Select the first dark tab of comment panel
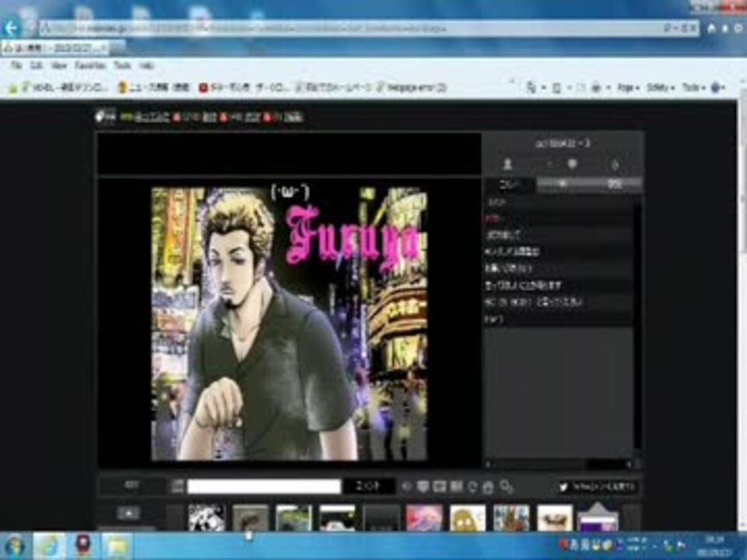 [510, 185]
